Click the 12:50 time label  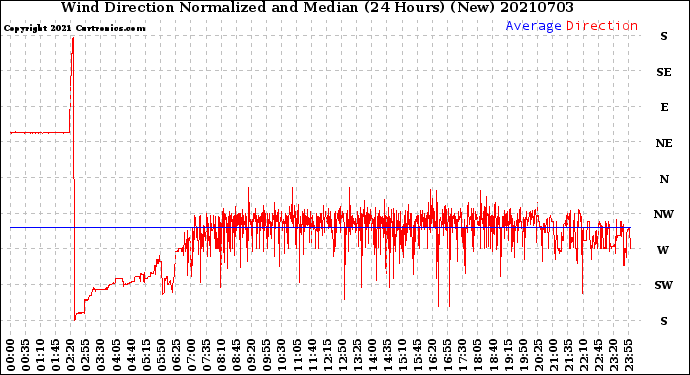click(342, 356)
